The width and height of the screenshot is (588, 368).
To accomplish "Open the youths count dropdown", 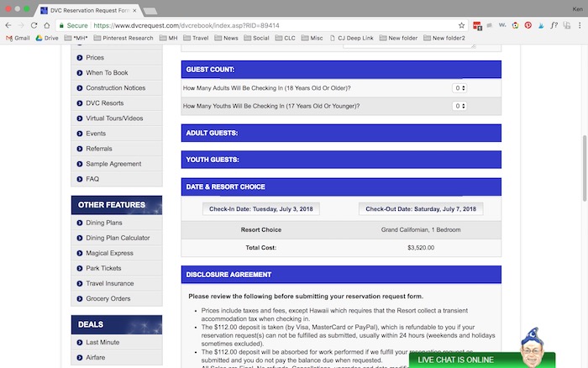I will pos(459,106).
